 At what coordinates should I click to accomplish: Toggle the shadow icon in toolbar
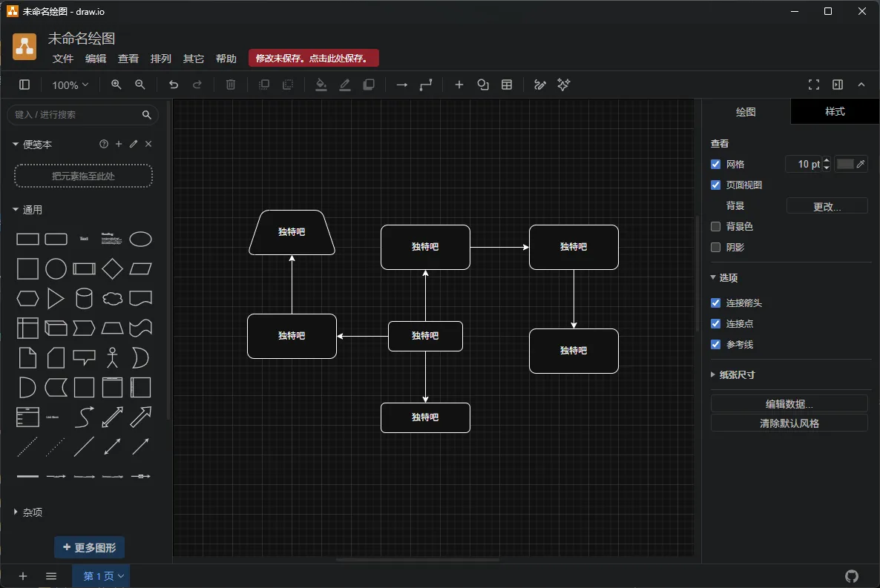click(369, 85)
